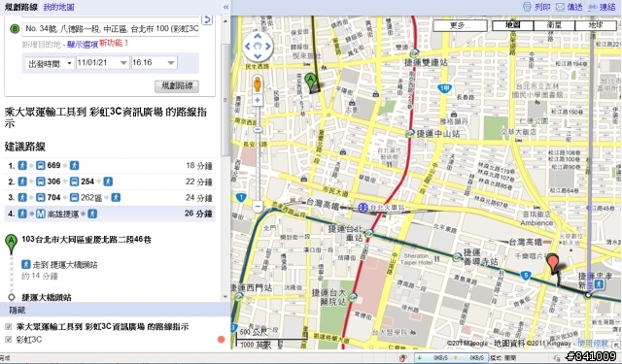
Task: Click the 列印 print link
Action: point(542,7)
